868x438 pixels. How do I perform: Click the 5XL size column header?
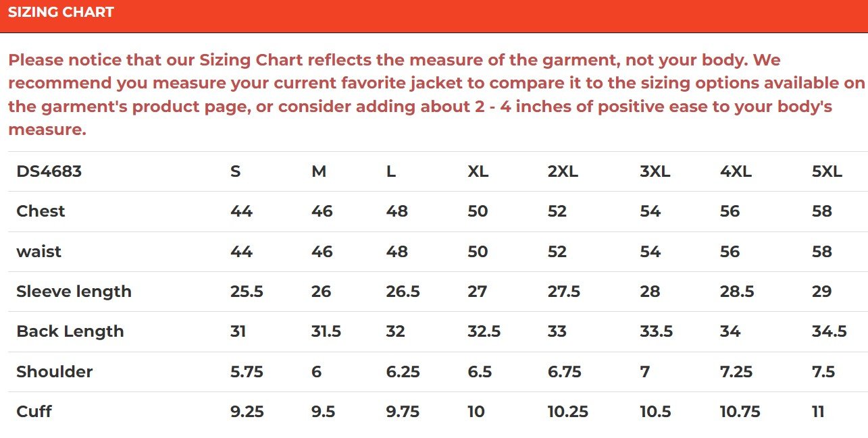point(827,171)
